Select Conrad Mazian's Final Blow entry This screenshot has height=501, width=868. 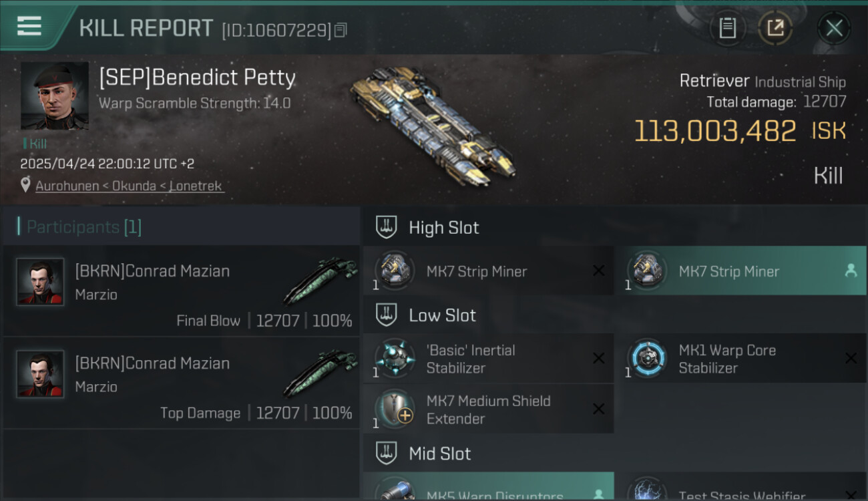[182, 291]
